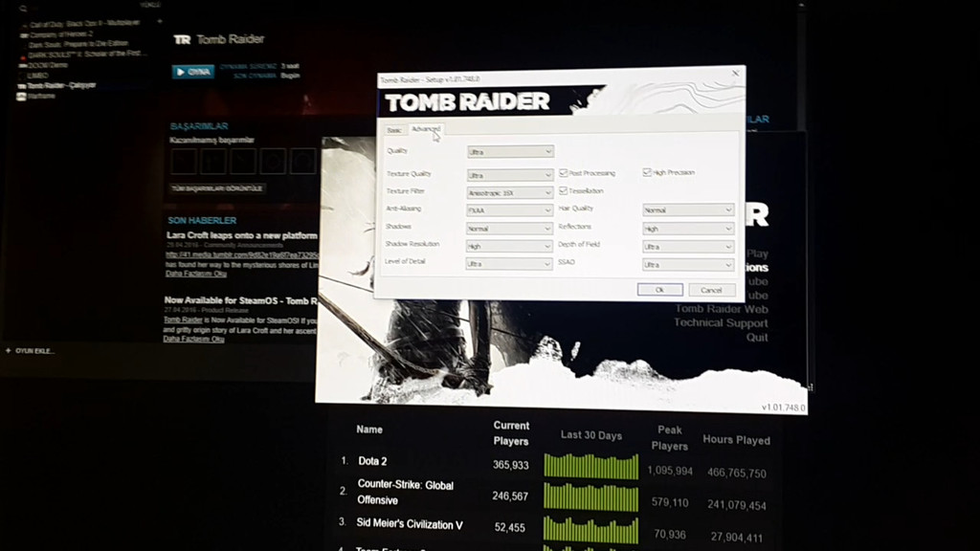The width and height of the screenshot is (980, 551).
Task: Click the Tomb Raider link in SteamOS article
Action: click(183, 320)
